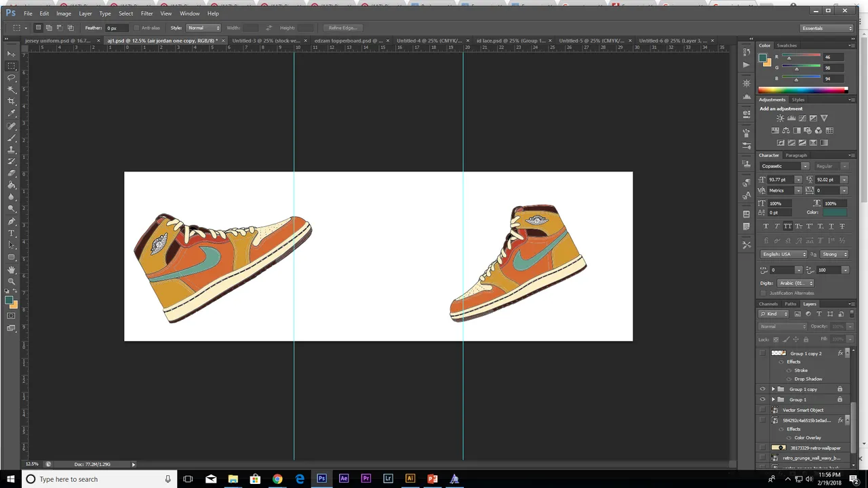868x488 pixels.
Task: Open Photoshop from the taskbar
Action: (321, 479)
